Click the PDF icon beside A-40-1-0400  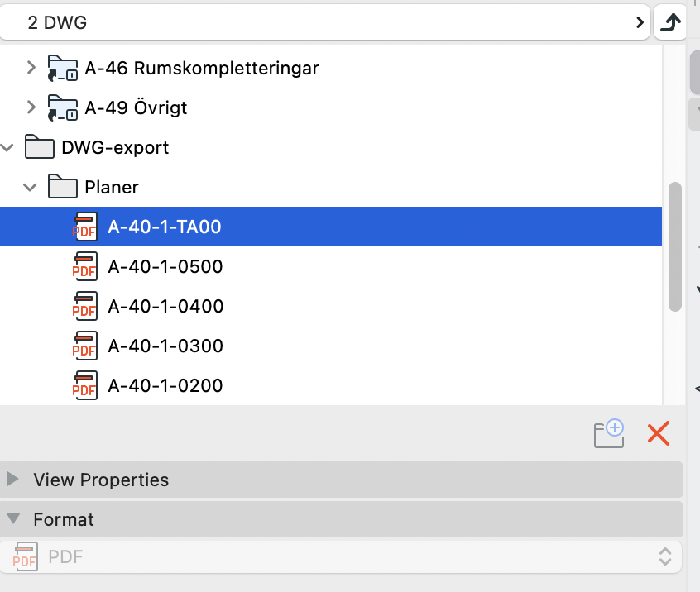85,307
